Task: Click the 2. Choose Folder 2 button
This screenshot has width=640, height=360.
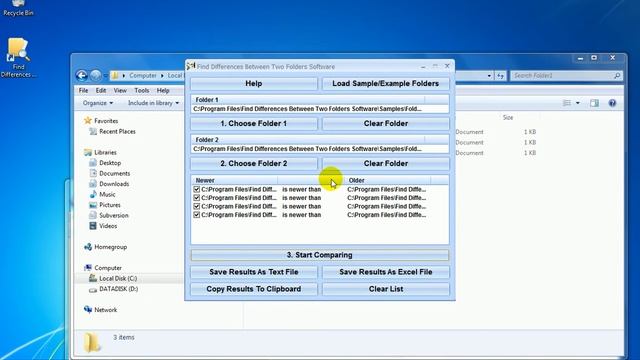Action: pyautogui.click(x=254, y=164)
